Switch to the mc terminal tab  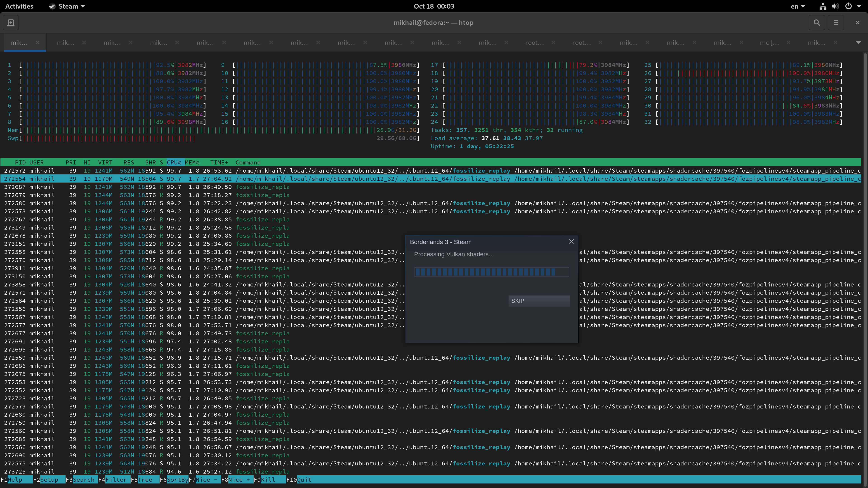click(769, 42)
